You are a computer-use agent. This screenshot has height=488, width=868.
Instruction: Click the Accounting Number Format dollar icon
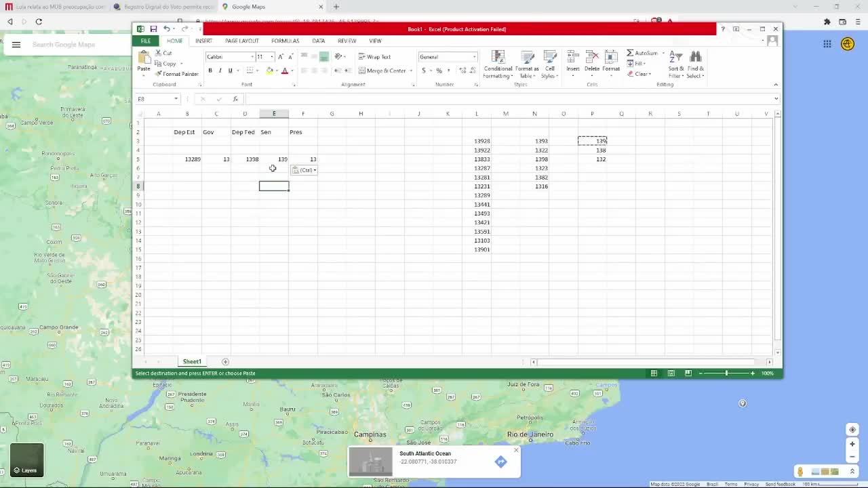pyautogui.click(x=424, y=70)
